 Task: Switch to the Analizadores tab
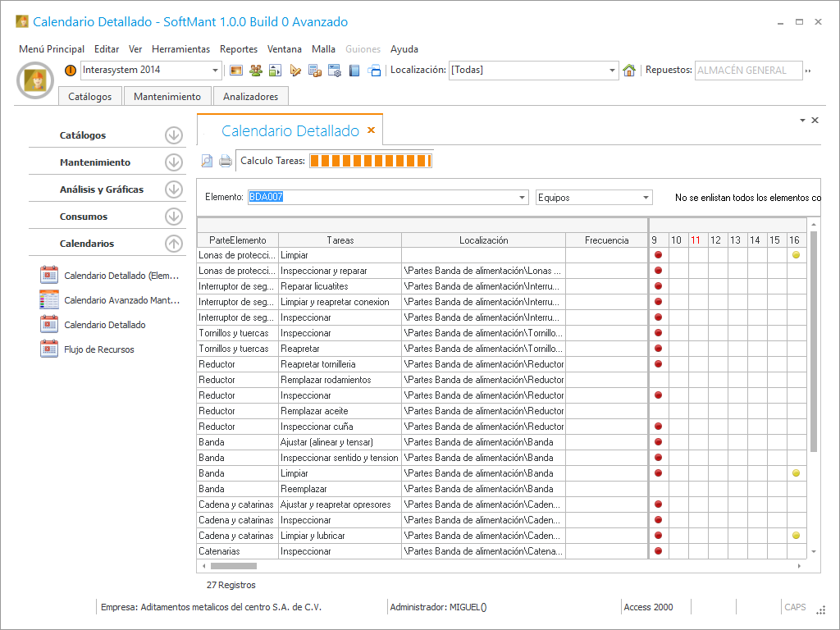tap(250, 97)
